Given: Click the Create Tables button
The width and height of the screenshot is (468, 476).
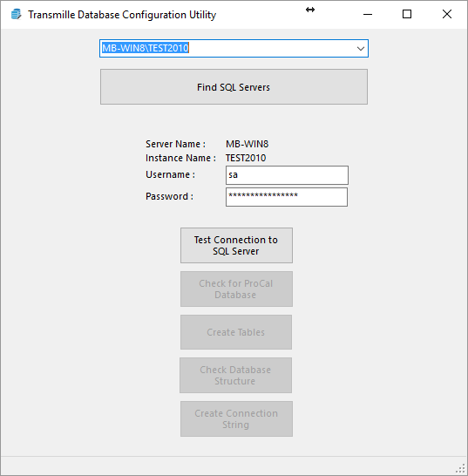Looking at the screenshot, I should tap(236, 332).
